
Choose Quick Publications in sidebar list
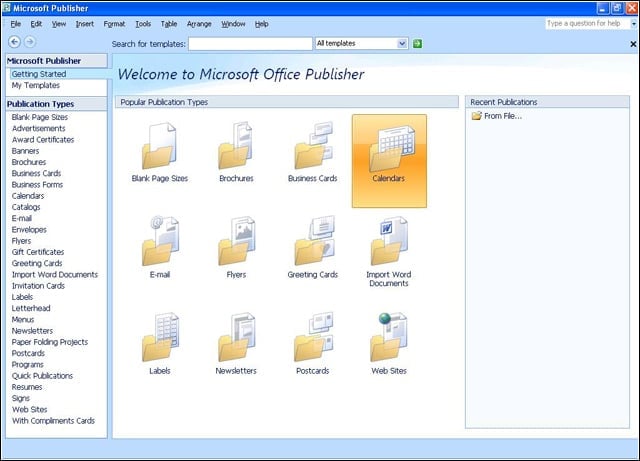click(42, 376)
